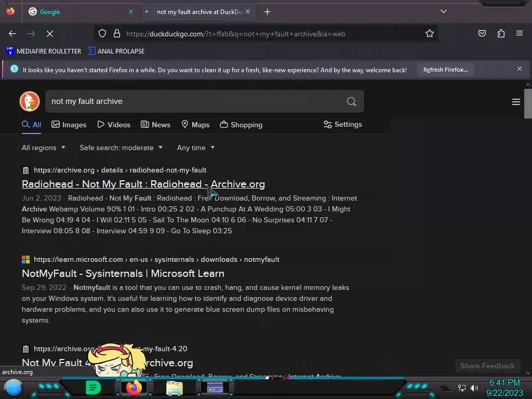Switch to Videos results
Screen dimensions: 532x399
coord(114,125)
